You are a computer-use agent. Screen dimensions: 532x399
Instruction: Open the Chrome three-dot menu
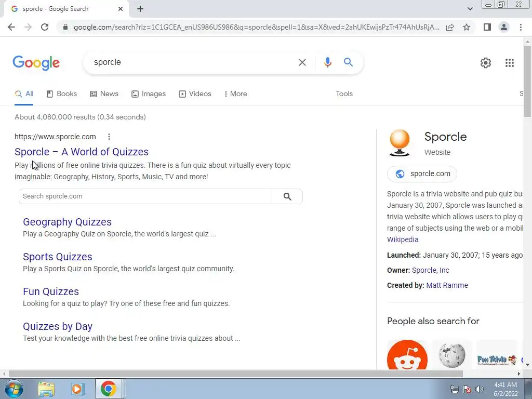(x=521, y=27)
